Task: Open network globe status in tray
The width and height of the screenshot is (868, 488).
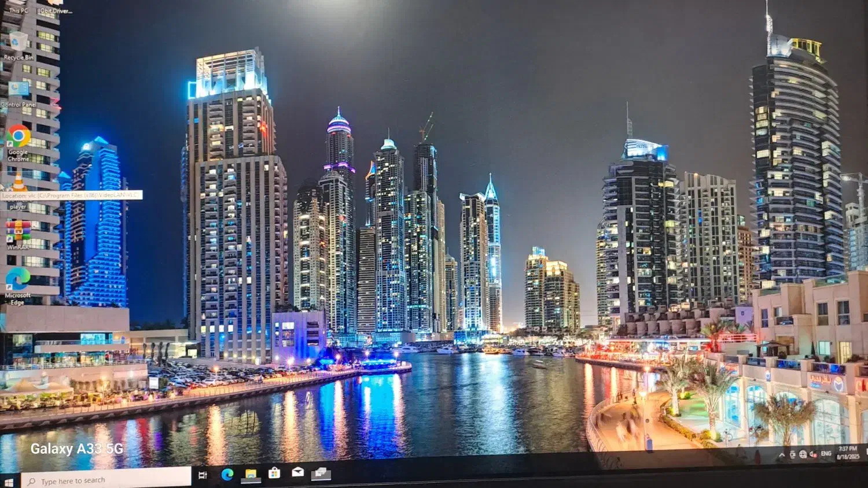Action: pos(803,454)
